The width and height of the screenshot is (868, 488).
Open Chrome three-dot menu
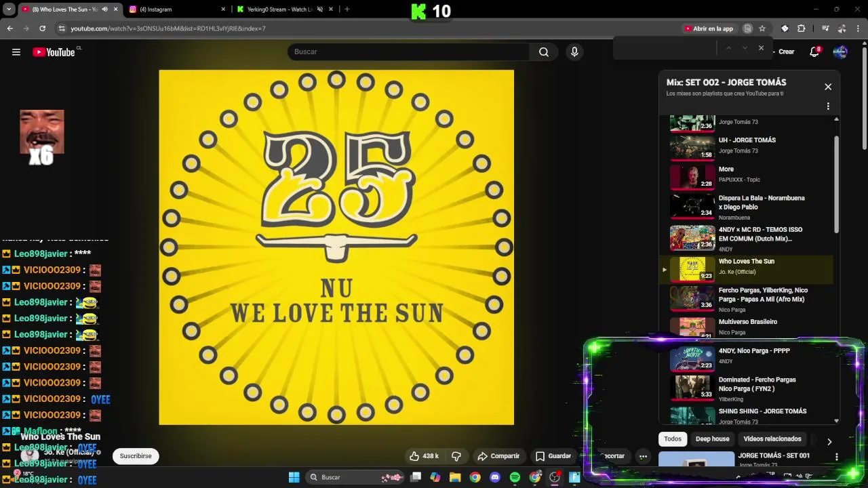tap(859, 28)
